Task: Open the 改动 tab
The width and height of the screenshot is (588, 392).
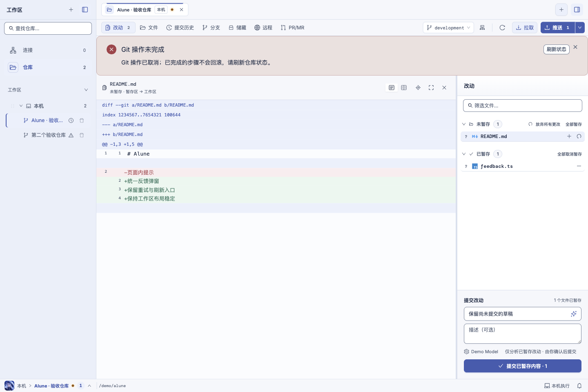Action: pos(118,28)
